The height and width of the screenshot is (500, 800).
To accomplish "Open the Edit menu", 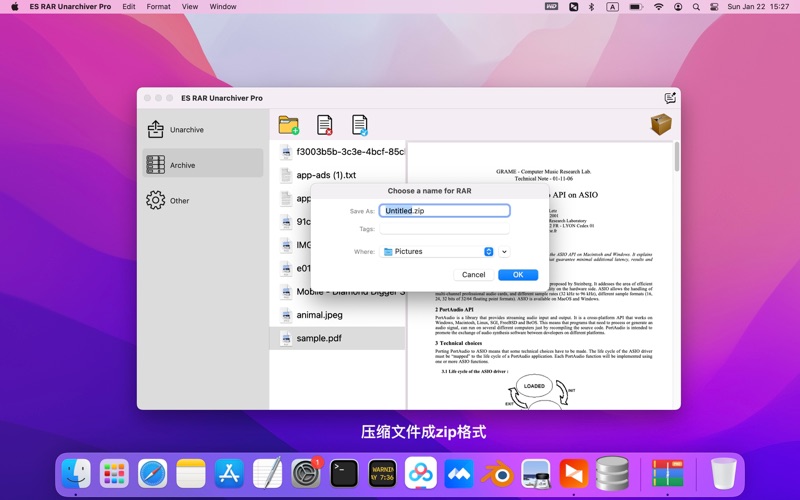I will (x=129, y=7).
